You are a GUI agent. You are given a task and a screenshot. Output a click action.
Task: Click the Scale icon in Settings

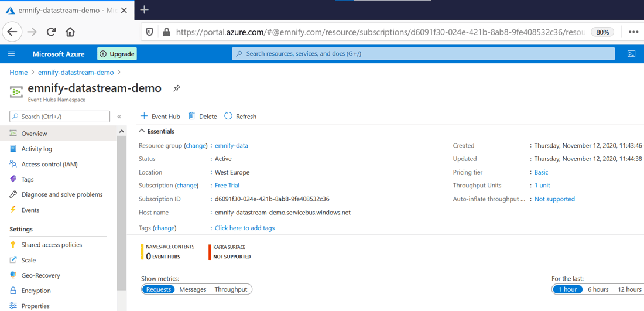pyautogui.click(x=13, y=260)
